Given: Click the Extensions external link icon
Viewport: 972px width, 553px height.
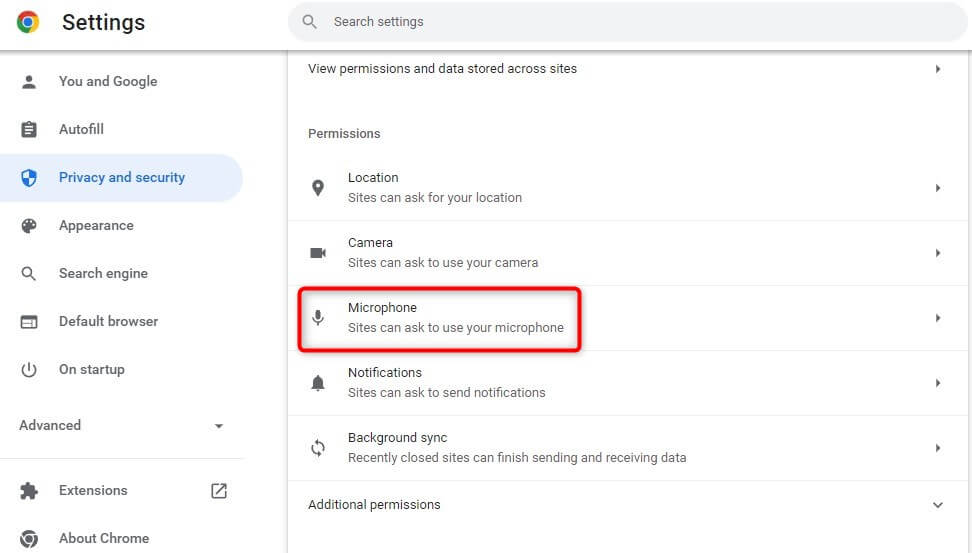Looking at the screenshot, I should 219,491.
